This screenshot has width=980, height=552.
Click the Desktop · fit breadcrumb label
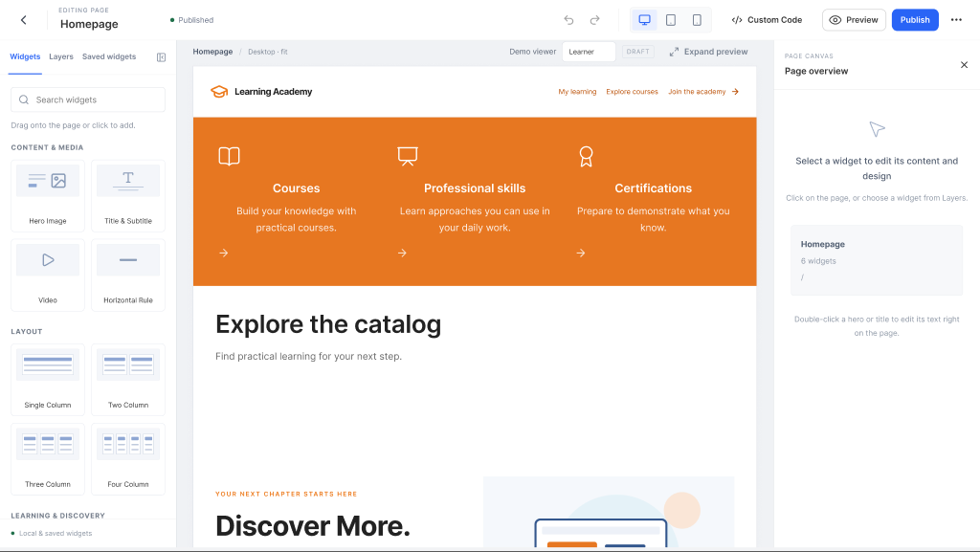pyautogui.click(x=268, y=52)
